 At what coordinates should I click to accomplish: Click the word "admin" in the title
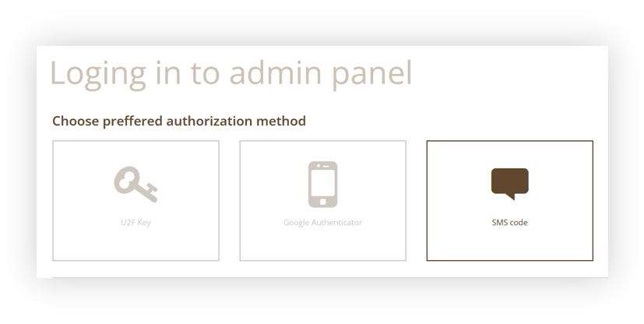click(x=275, y=72)
